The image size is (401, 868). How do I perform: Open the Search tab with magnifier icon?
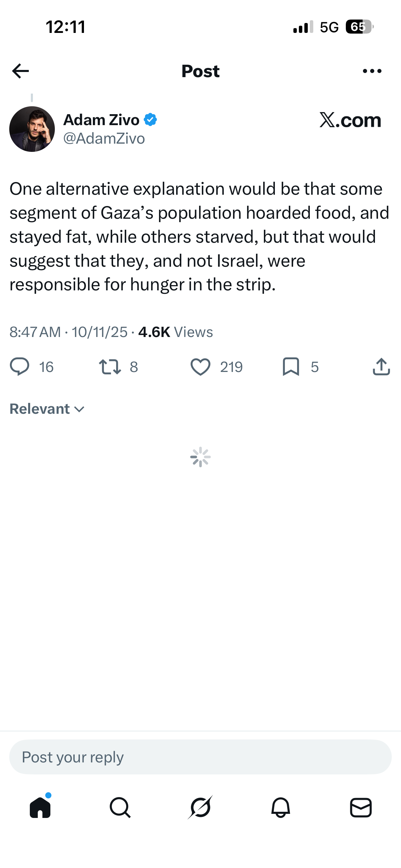click(x=120, y=807)
